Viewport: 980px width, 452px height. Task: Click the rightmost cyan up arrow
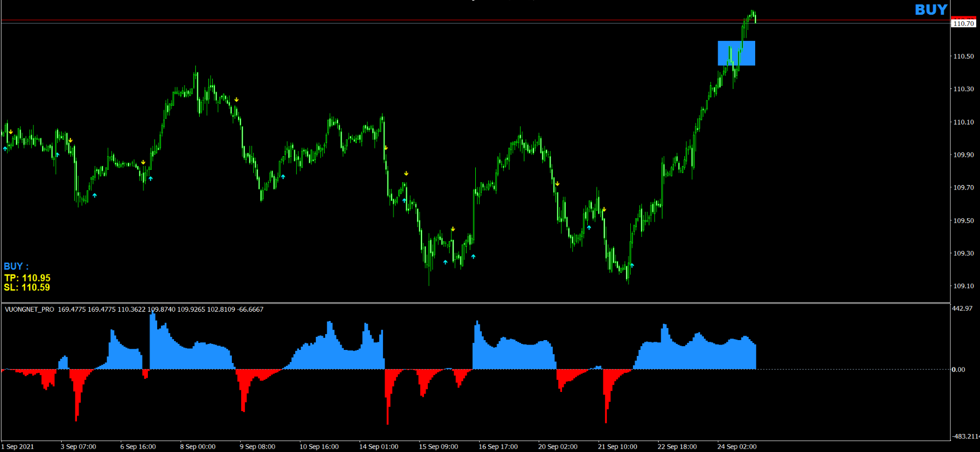click(x=632, y=265)
